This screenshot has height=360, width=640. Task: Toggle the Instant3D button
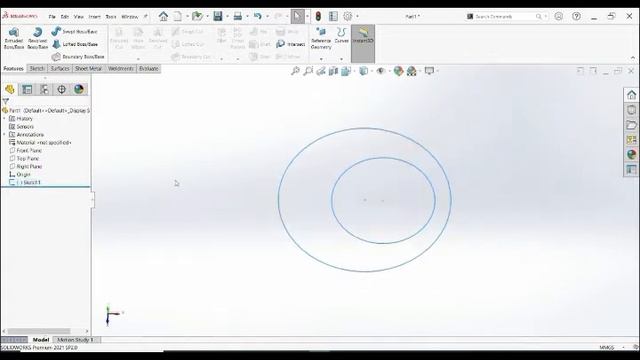[x=363, y=43]
